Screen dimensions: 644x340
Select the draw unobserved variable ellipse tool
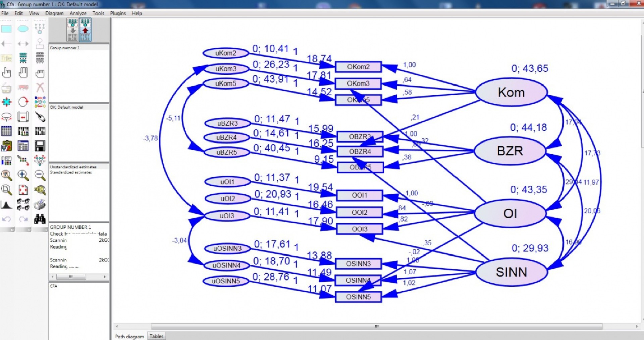click(23, 29)
